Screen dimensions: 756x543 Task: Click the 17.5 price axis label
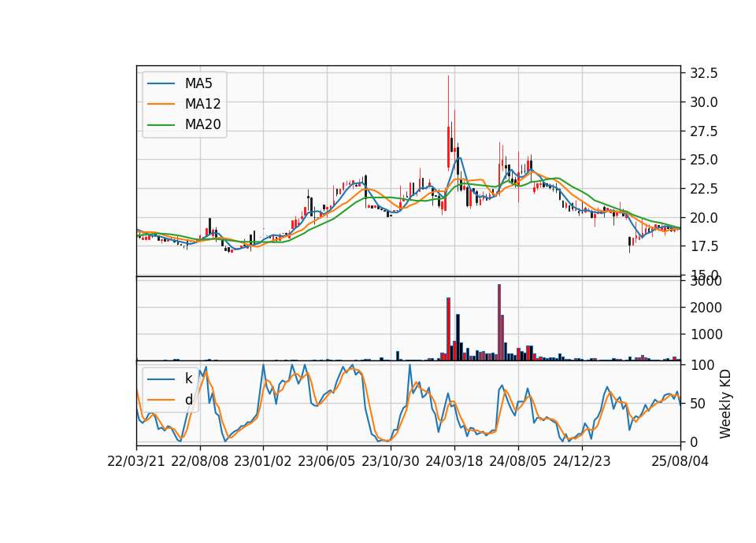(704, 246)
